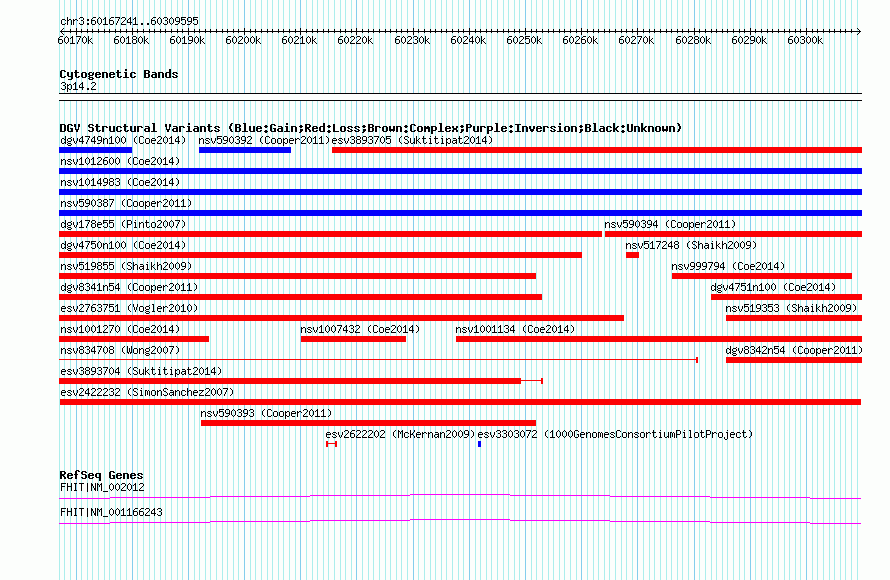Open esv3303072 (1000GenomesConsortiumPilotProject) label

(615, 434)
